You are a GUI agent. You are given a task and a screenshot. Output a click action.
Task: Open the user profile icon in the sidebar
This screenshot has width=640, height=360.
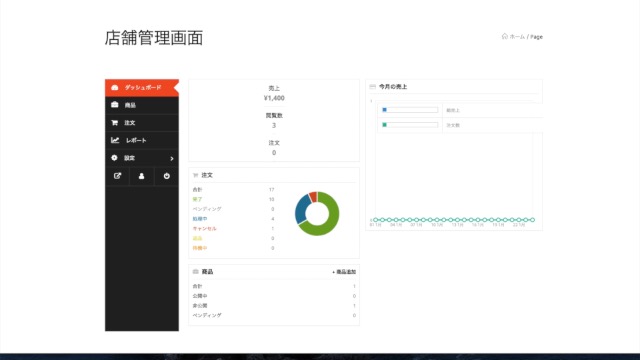(x=142, y=176)
